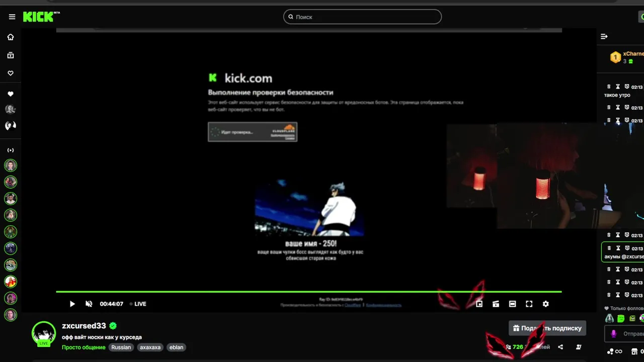Unmute the stream audio
The width and height of the screenshot is (644, 362).
pos(89,304)
